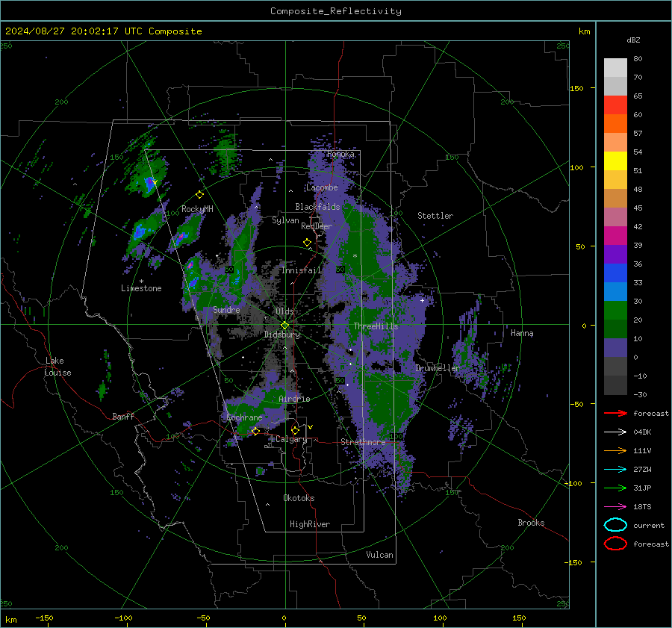Click the white plus marker east of ThreeHills

coord(422,300)
